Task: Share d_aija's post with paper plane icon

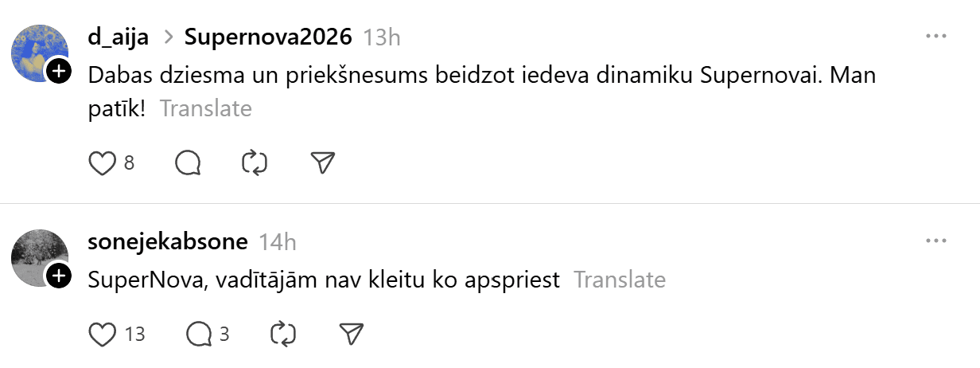Action: pos(322,163)
